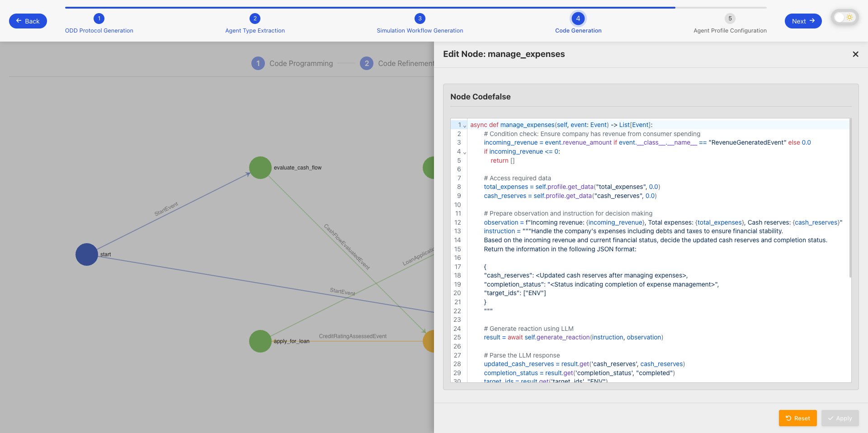Switch to Code Refinement sub-step

pos(397,63)
